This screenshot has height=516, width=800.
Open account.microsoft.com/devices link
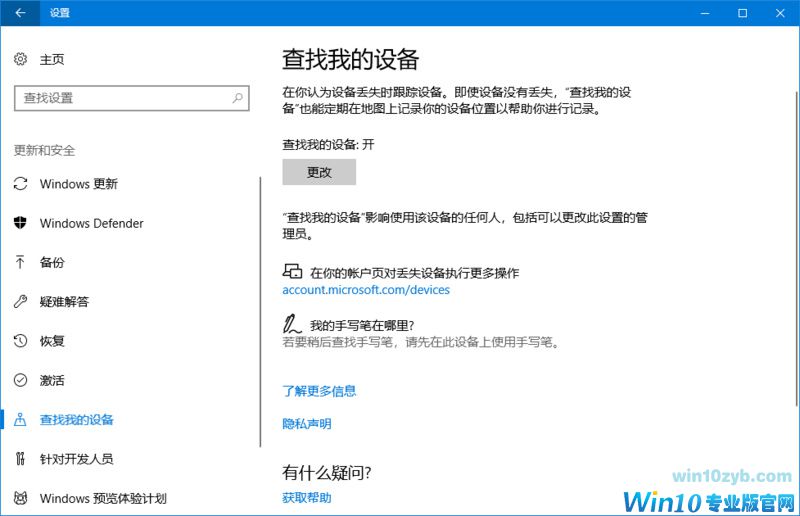366,290
